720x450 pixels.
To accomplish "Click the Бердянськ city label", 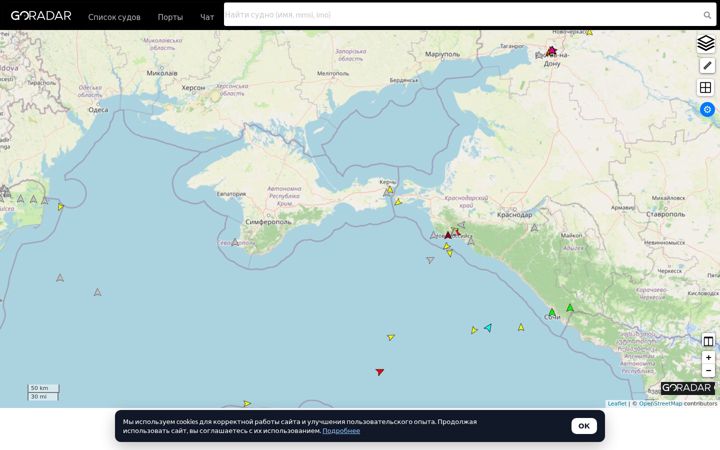I will point(404,80).
